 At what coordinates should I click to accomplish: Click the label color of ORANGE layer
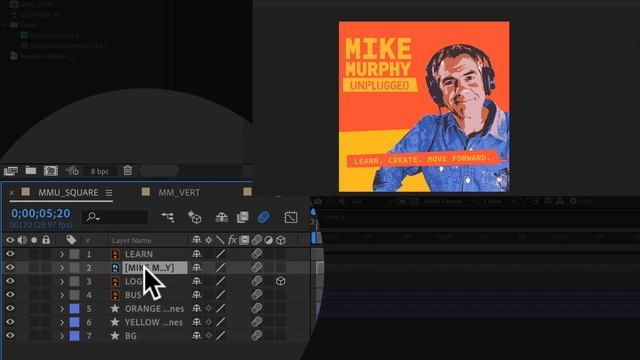[74, 309]
